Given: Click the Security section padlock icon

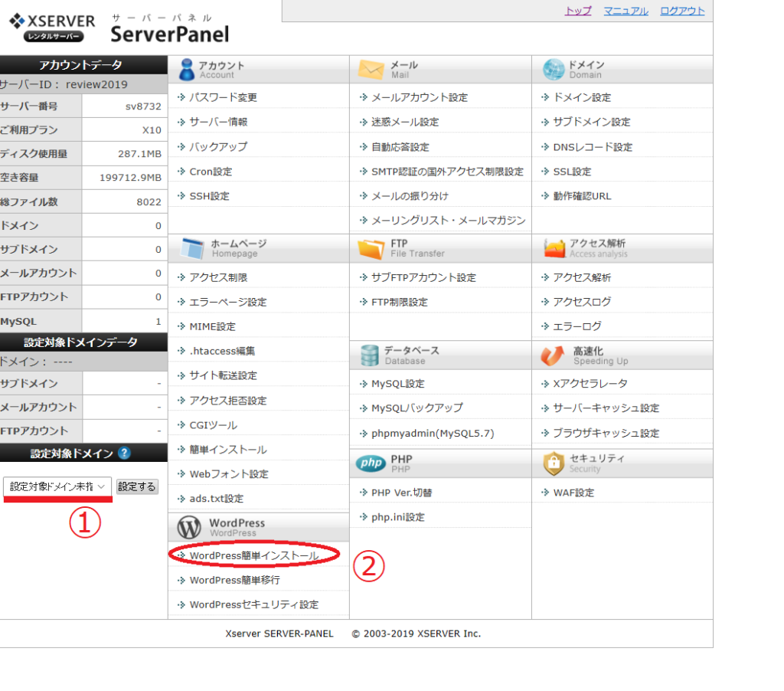Looking at the screenshot, I should click(x=554, y=463).
